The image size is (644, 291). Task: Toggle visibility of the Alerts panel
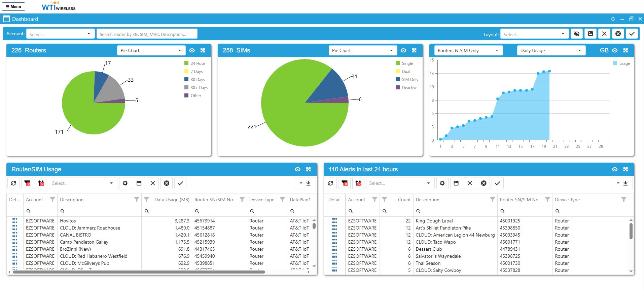pos(615,169)
